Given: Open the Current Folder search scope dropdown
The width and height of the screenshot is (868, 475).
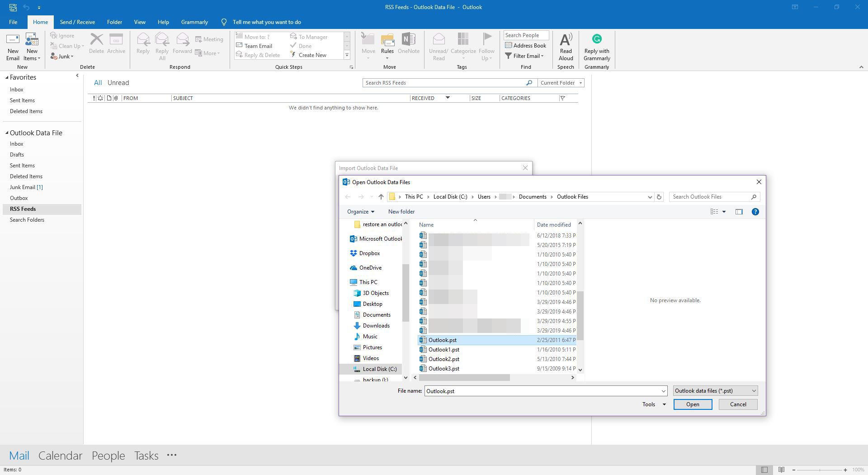Looking at the screenshot, I should pyautogui.click(x=561, y=83).
